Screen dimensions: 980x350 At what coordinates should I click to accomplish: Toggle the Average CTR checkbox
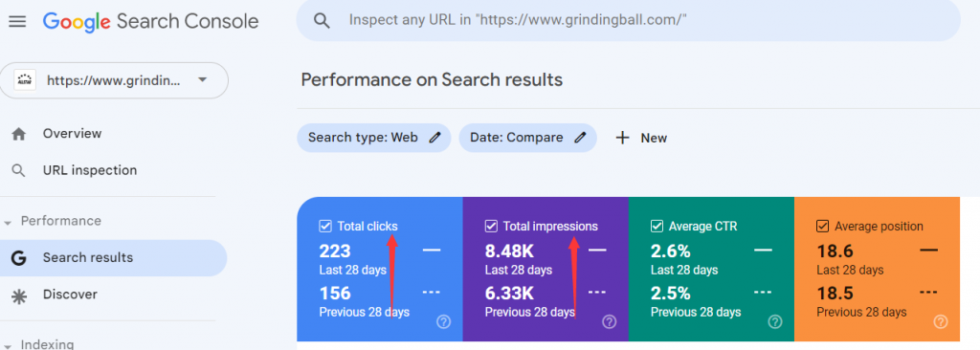[657, 227]
